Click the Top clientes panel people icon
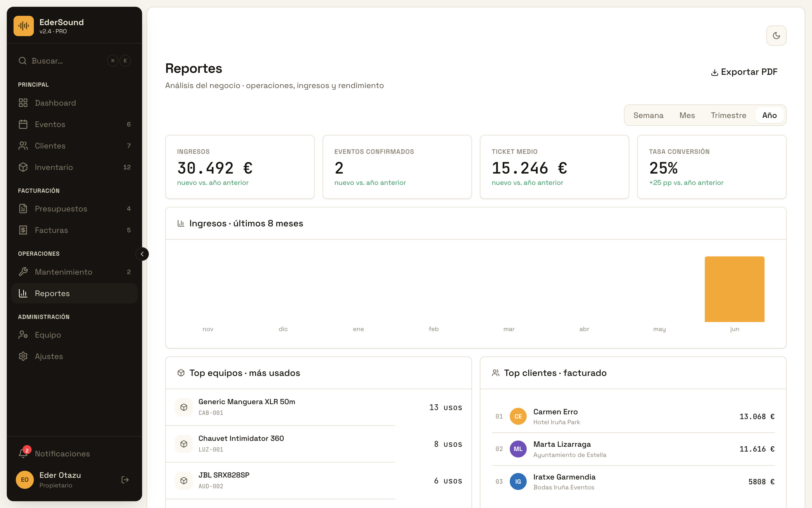Viewport: 812px width, 508px height. pyautogui.click(x=496, y=373)
